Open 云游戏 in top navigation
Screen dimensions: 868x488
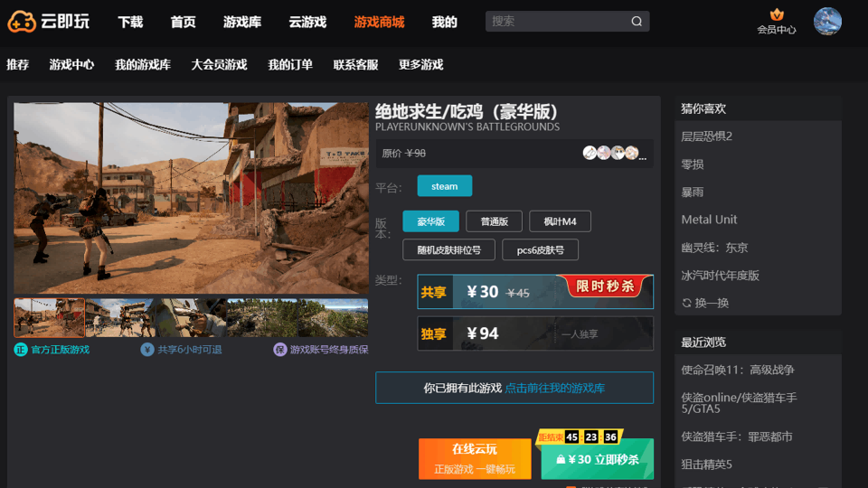307,22
